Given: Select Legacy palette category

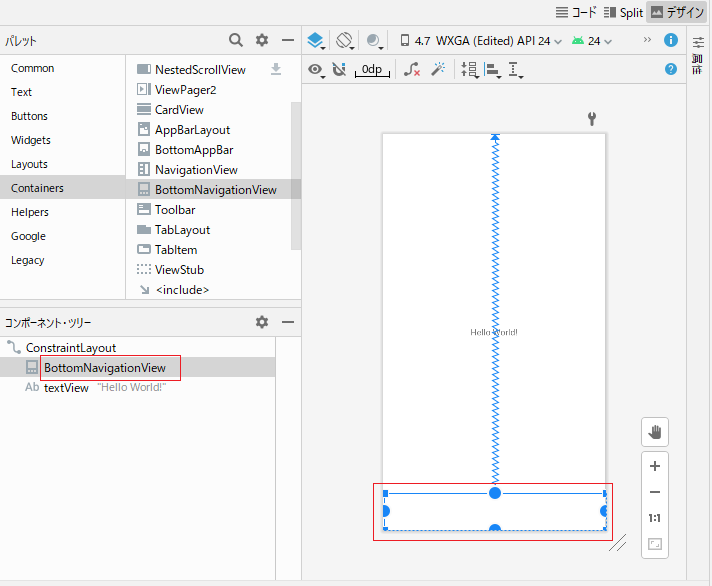Looking at the screenshot, I should coord(62,260).
